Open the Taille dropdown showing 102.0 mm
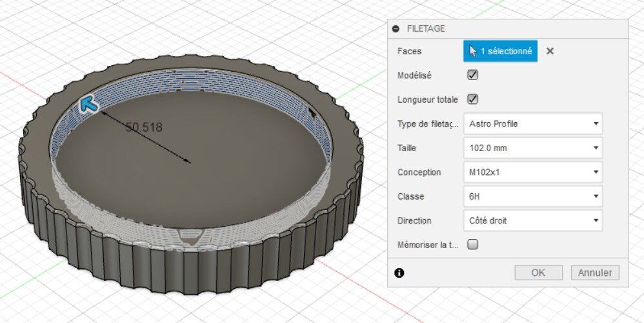The image size is (644, 323). (x=533, y=148)
